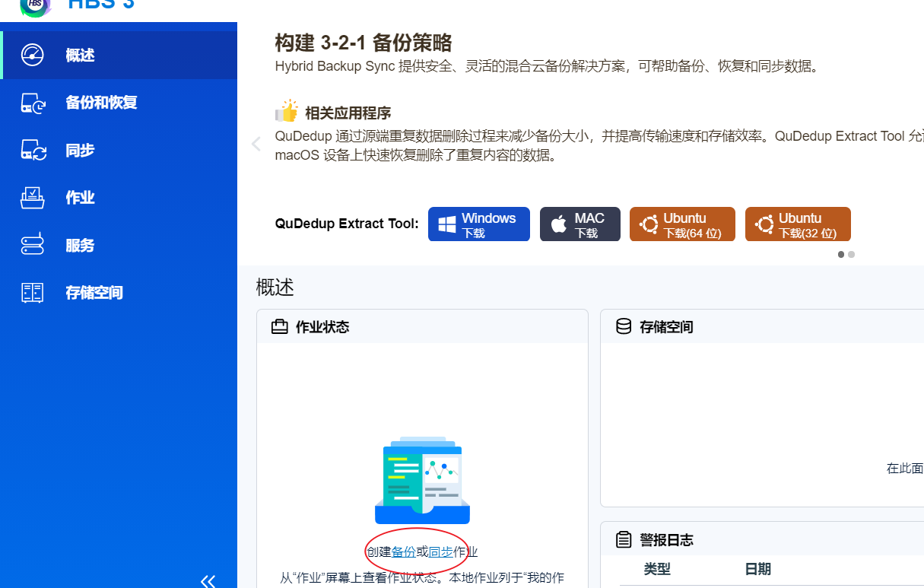Click the 相关应用程序 heading text

pyautogui.click(x=348, y=113)
